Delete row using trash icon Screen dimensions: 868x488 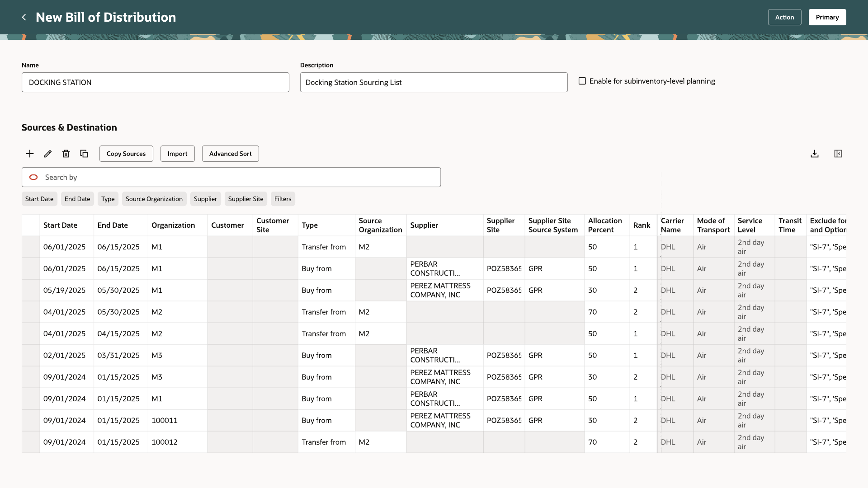[x=66, y=154]
